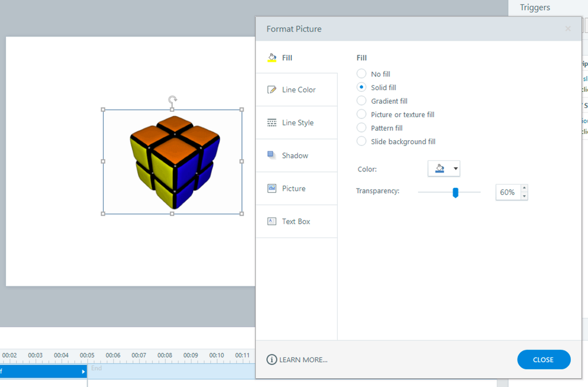
Task: Click the timeline ruler at 00:05
Action: coord(87,355)
